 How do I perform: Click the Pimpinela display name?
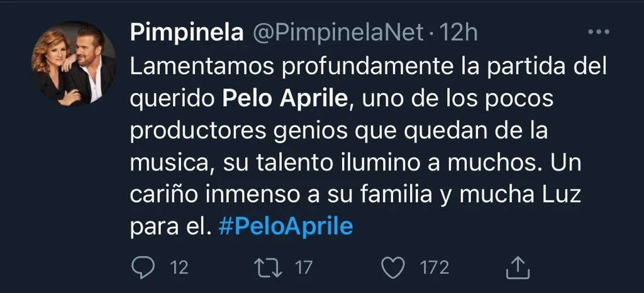(187, 33)
